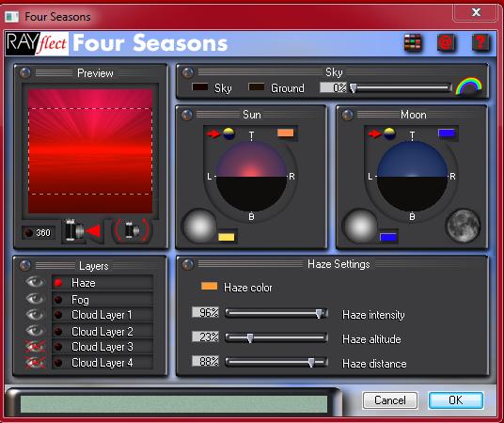Select the Fog layer row
Screen dimensions: 504x423
click(x=102, y=300)
